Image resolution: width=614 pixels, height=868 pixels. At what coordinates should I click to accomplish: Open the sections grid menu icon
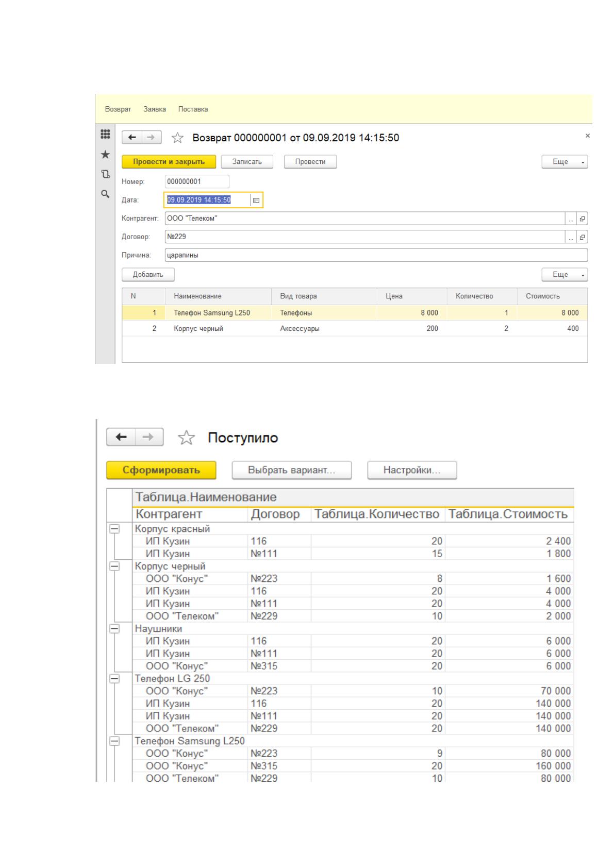click(105, 135)
